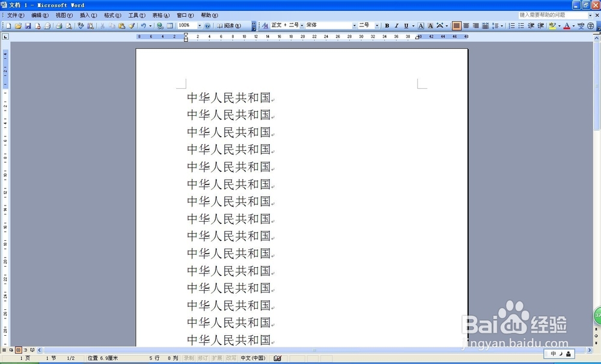Create a new blank document
Viewport: 601px width, 364px height.
coord(8,26)
